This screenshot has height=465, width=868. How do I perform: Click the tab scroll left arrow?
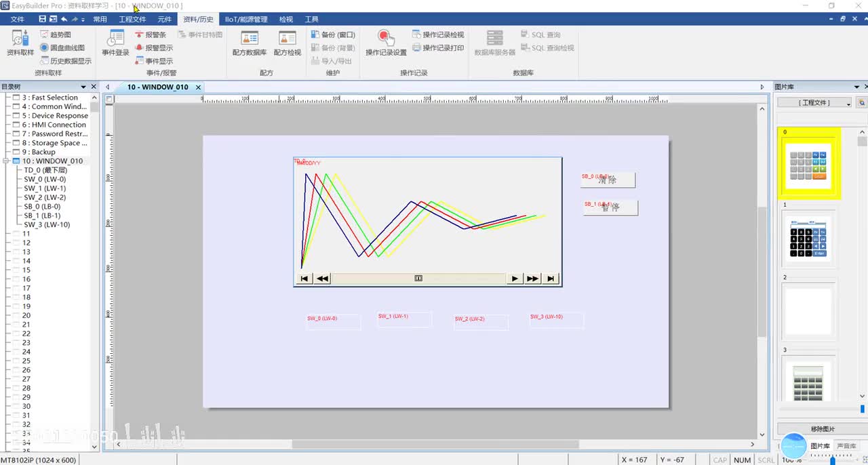point(107,87)
